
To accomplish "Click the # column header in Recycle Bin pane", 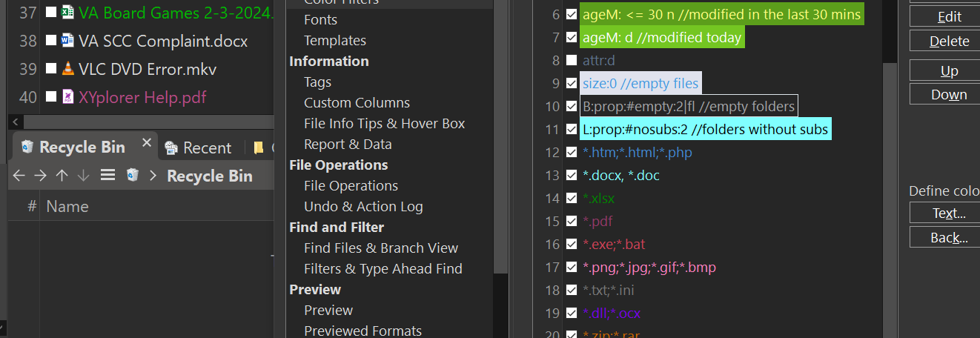I will coord(32,207).
